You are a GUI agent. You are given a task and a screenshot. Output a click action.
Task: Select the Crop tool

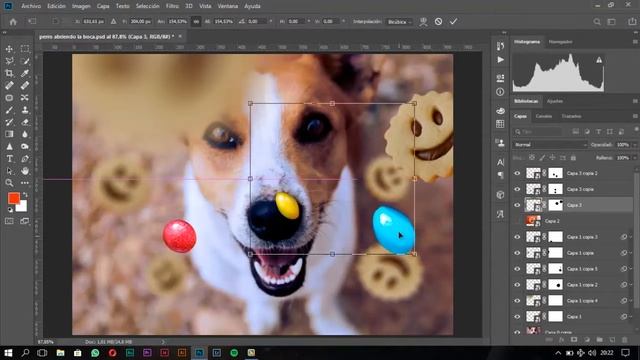click(9, 73)
